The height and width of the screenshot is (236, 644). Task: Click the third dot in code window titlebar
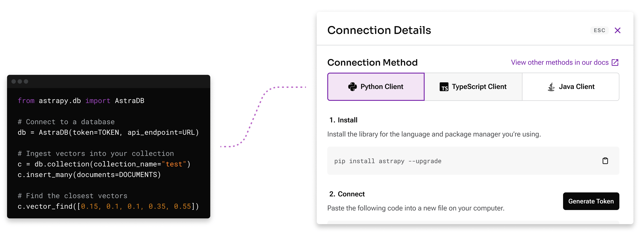click(26, 81)
